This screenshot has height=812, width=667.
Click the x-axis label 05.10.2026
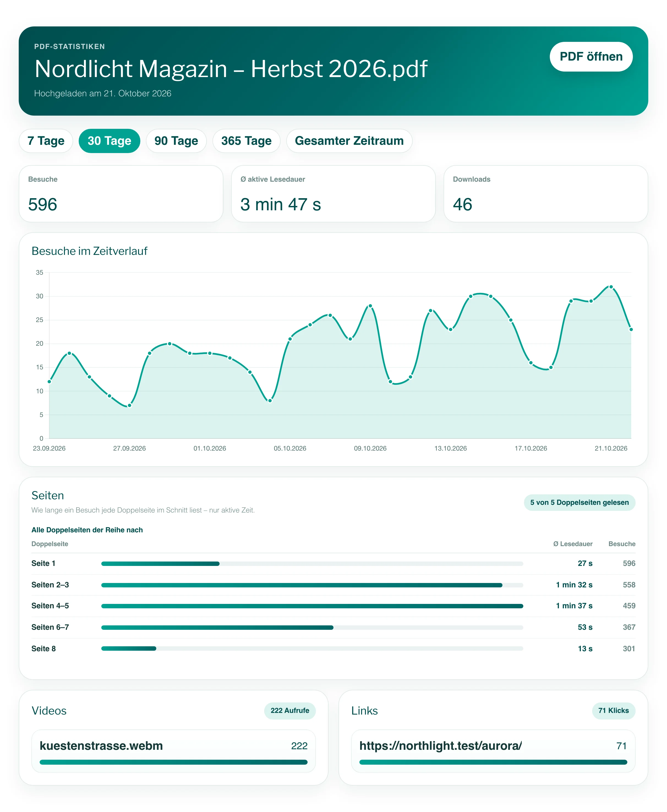(x=290, y=448)
